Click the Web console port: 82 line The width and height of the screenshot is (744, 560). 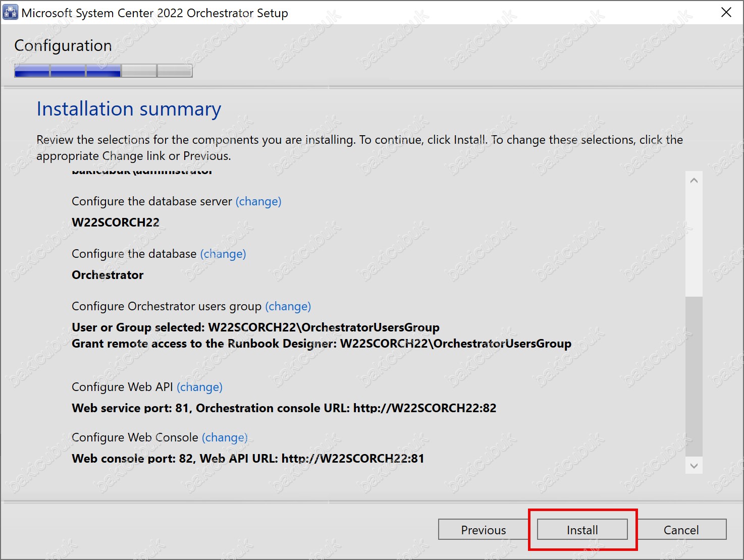point(248,459)
